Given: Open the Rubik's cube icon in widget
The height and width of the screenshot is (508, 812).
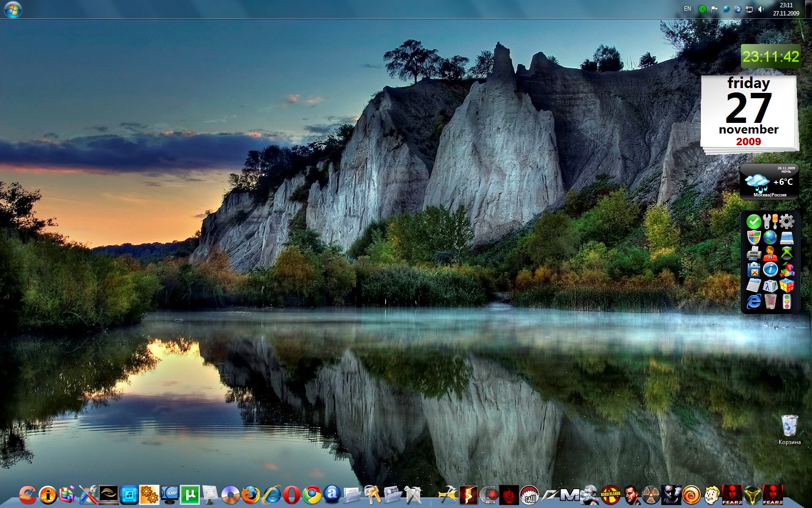Looking at the screenshot, I should pyautogui.click(x=786, y=285).
